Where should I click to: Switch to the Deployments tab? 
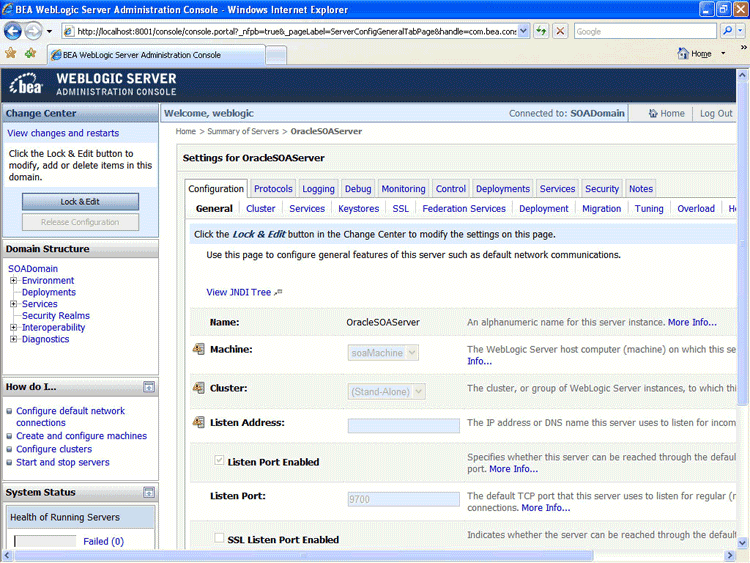(x=503, y=188)
